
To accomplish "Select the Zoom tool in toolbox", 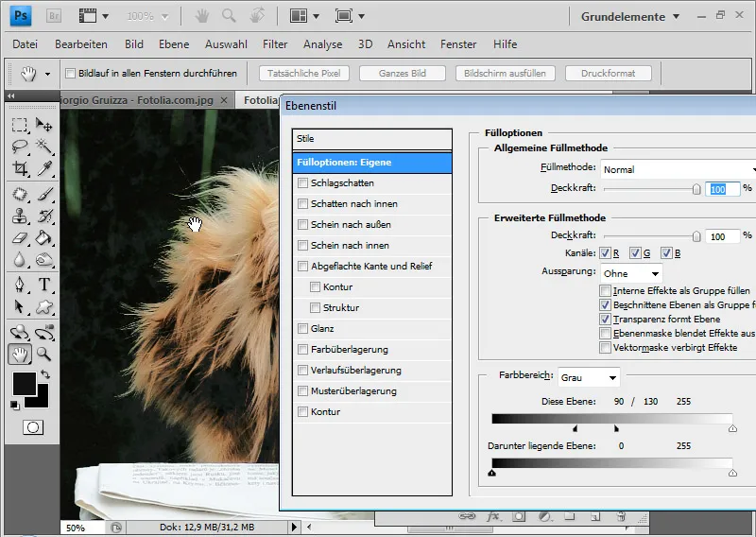I will [43, 355].
